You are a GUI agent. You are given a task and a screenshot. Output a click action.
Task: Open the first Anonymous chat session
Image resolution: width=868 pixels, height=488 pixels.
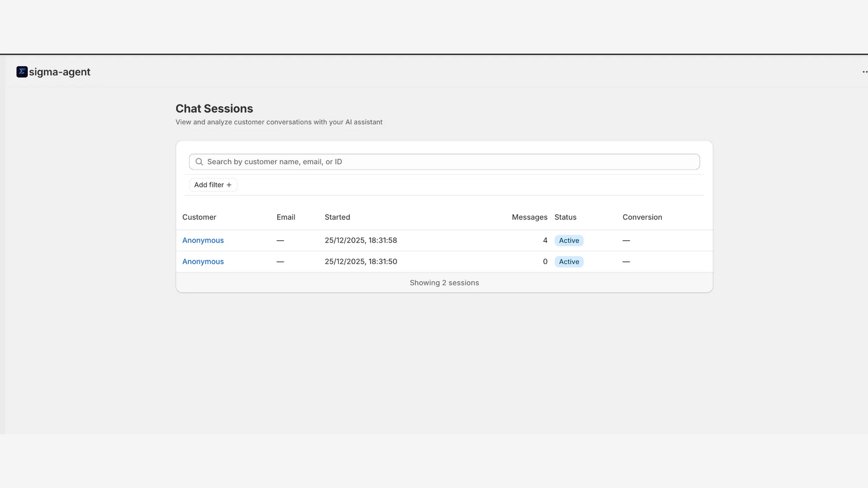pyautogui.click(x=203, y=240)
